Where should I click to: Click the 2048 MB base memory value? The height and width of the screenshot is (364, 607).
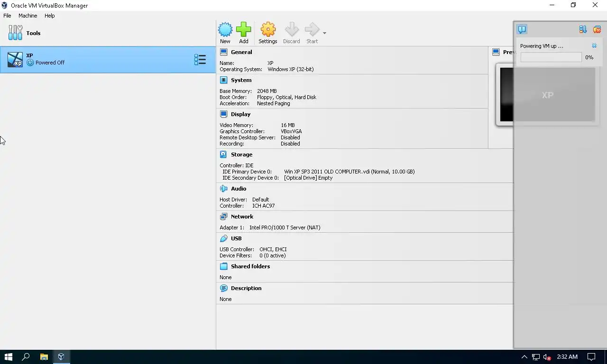[267, 91]
